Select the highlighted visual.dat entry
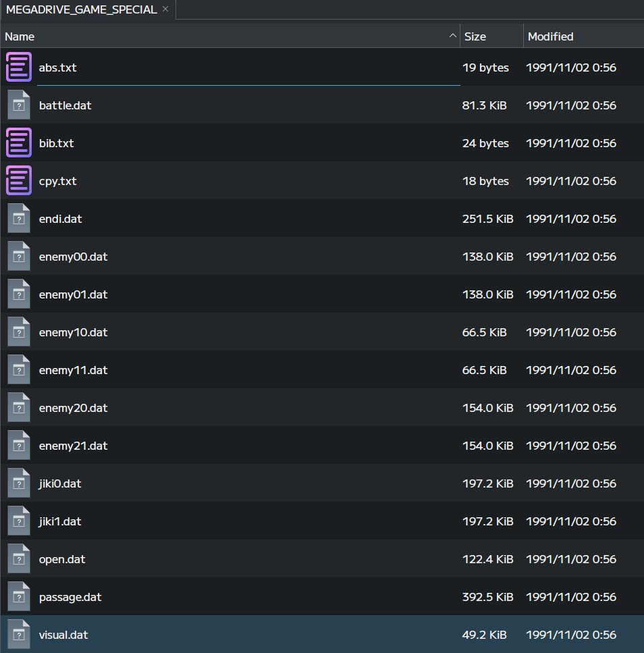This screenshot has height=653, width=644. tap(322, 635)
